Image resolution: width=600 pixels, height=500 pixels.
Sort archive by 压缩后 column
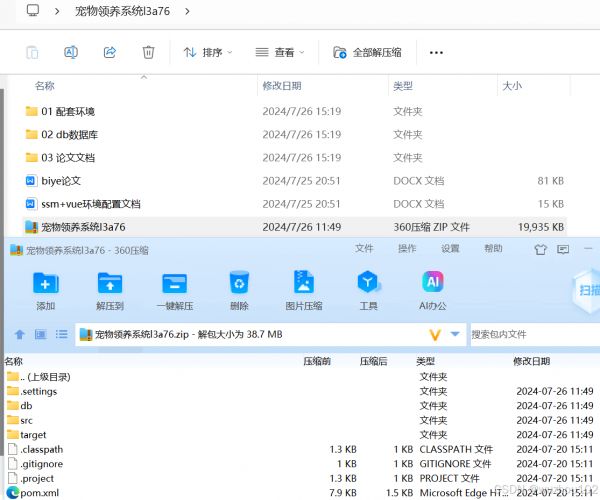[x=373, y=361]
